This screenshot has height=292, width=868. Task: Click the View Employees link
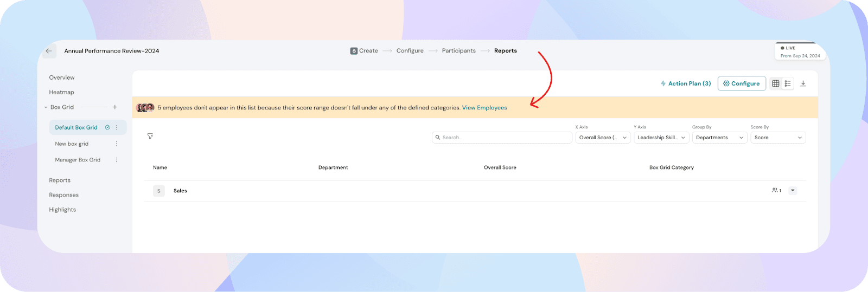click(484, 108)
